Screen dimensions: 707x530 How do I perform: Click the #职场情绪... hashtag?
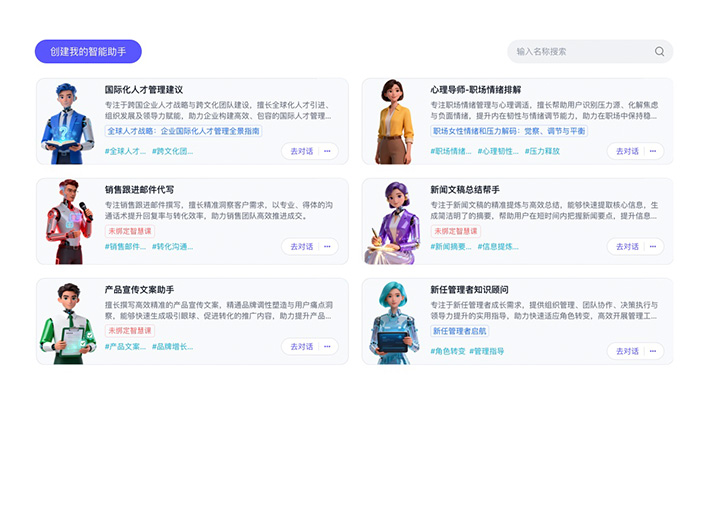click(451, 151)
